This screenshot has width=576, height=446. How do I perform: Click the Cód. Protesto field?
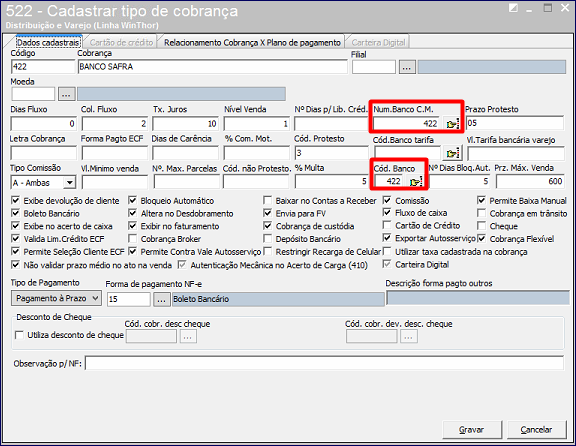pos(331,153)
